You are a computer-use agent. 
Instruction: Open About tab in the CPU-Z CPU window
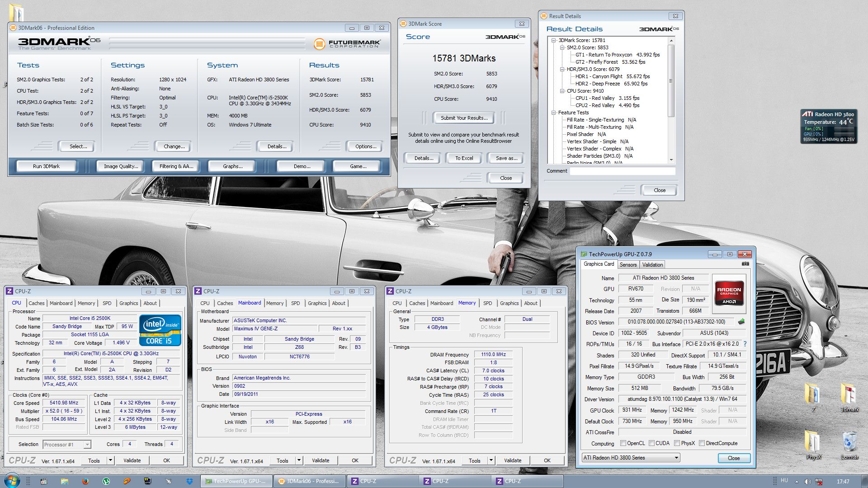150,303
